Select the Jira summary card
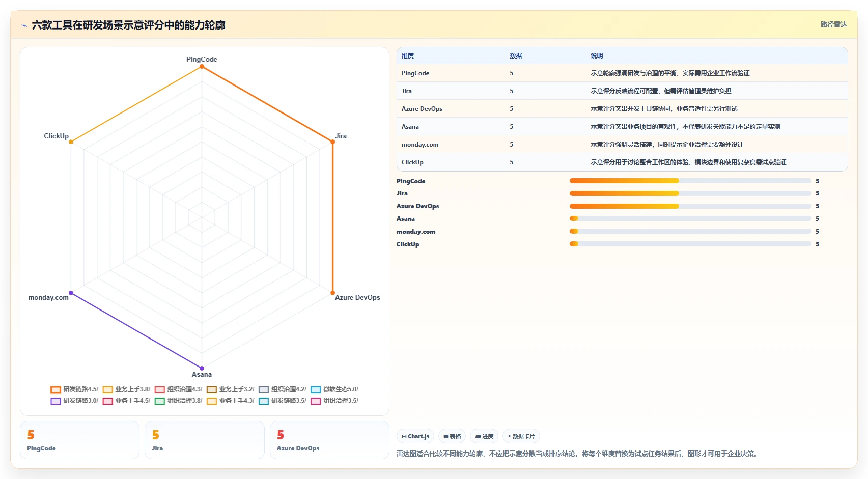The height and width of the screenshot is (479, 868). click(204, 440)
